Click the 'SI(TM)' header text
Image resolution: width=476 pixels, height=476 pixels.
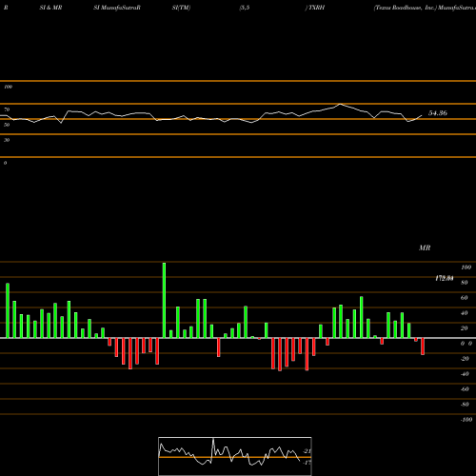tap(181, 8)
